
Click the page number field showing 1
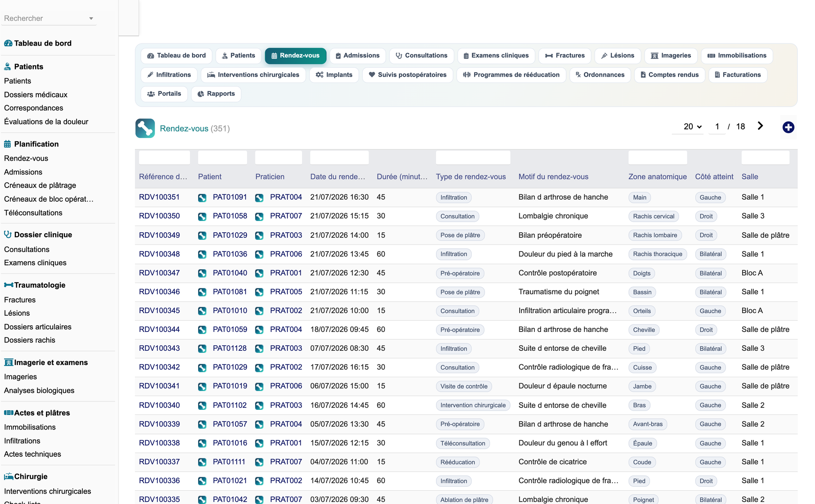pyautogui.click(x=717, y=126)
